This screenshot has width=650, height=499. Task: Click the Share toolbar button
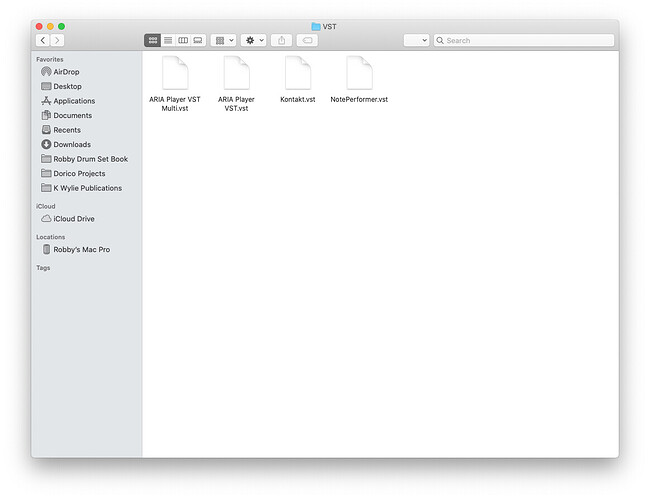[281, 40]
